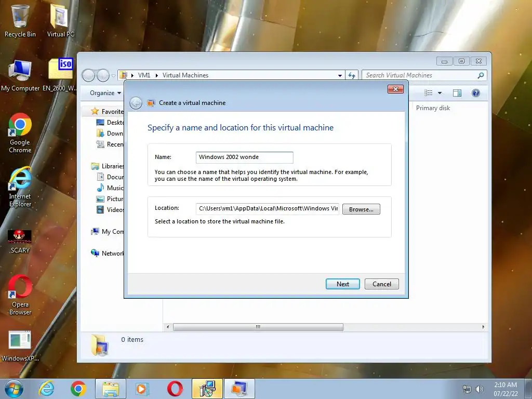The width and height of the screenshot is (532, 399).
Task: Click the Virtual Machines breadcrumb
Action: pyautogui.click(x=185, y=75)
